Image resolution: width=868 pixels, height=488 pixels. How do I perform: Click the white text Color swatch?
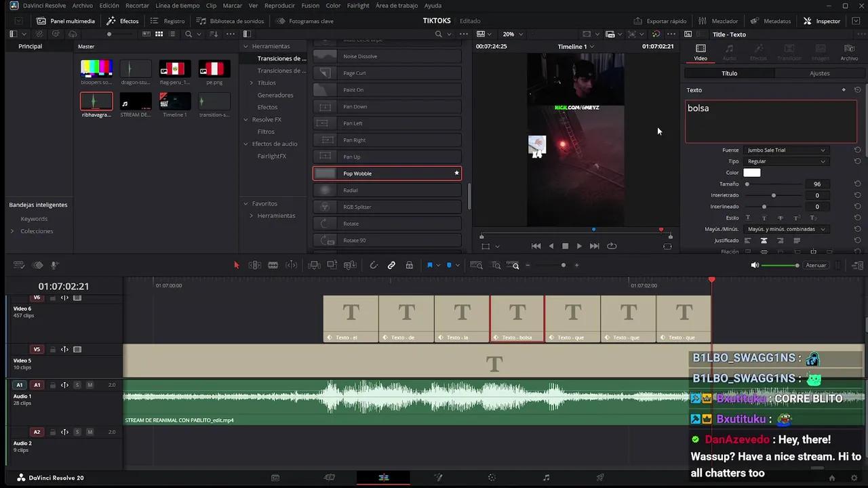752,172
